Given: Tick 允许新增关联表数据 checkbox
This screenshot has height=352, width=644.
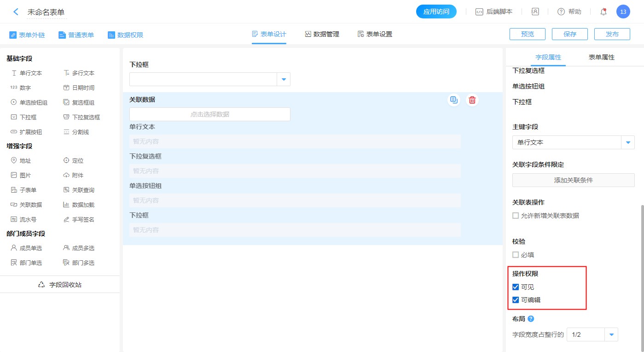Looking at the screenshot, I should tap(516, 216).
